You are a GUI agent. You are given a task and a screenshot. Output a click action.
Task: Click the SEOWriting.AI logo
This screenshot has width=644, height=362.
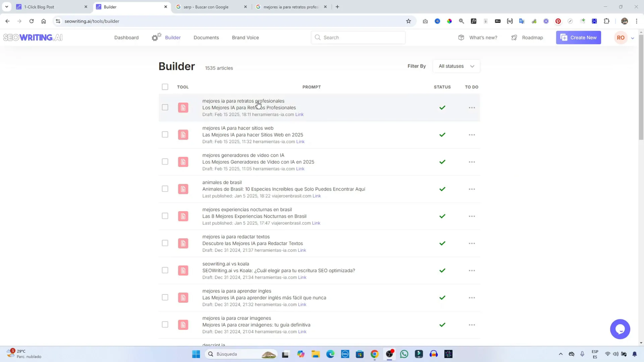[33, 37]
